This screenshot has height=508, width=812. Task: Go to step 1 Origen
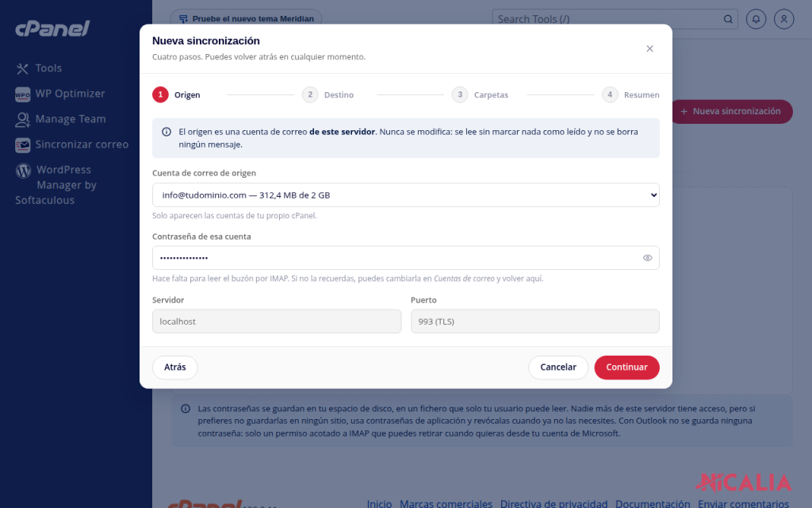point(176,95)
